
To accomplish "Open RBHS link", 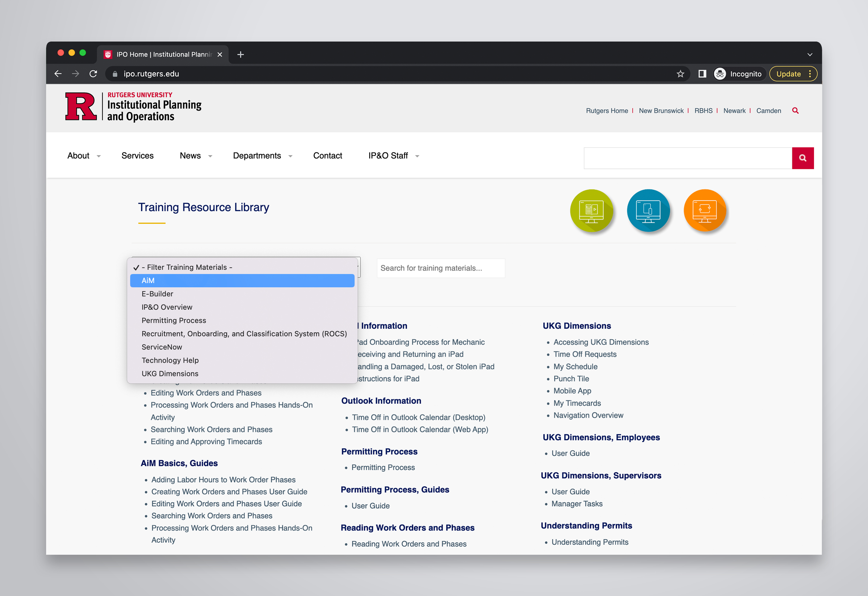I will coord(703,111).
